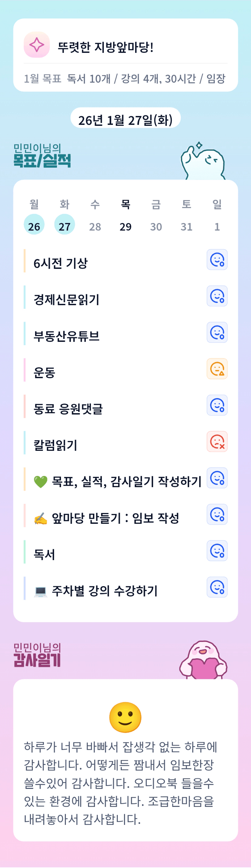Click the pink sparkle icon beside 뚜렷한 지방앞마당!
Image resolution: width=251 pixels, height=868 pixels.
click(37, 45)
